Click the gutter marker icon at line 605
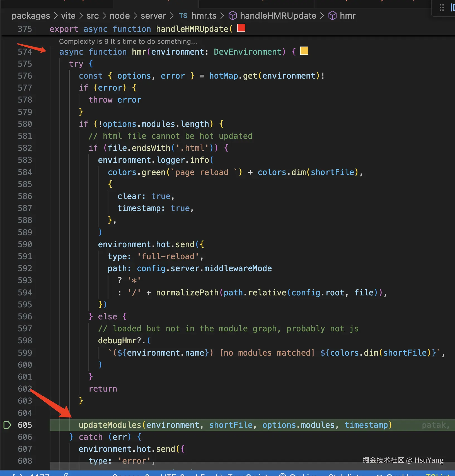The height and width of the screenshot is (476, 455). (7, 425)
